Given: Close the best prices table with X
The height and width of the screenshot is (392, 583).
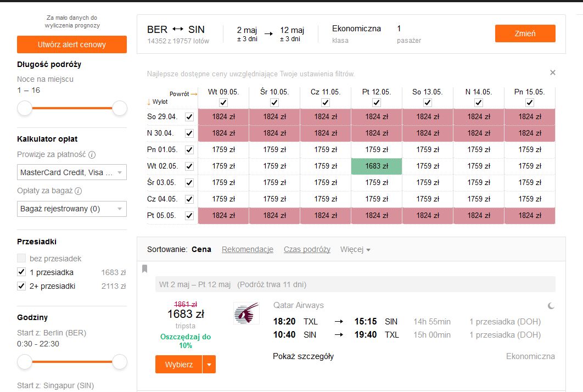Looking at the screenshot, I should (x=552, y=72).
